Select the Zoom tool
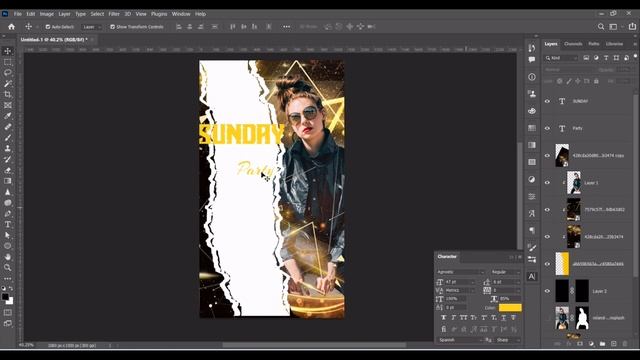The height and width of the screenshot is (360, 640). tap(8, 268)
